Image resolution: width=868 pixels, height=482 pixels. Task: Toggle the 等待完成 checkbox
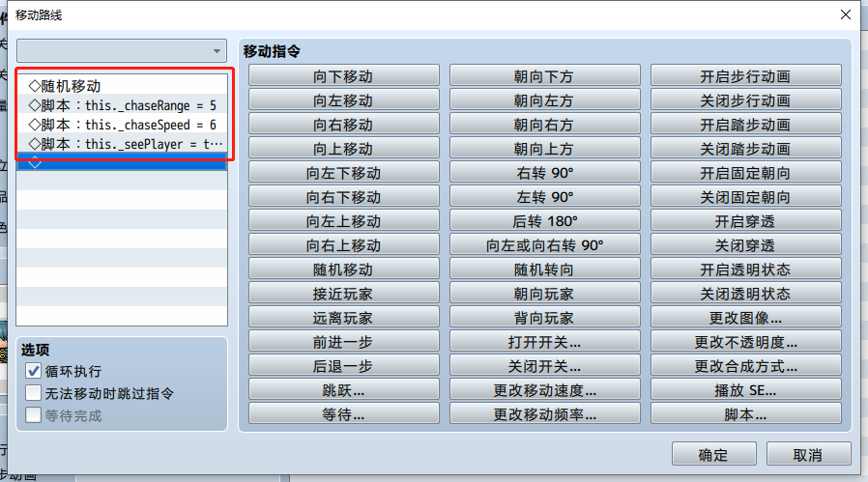click(x=33, y=415)
